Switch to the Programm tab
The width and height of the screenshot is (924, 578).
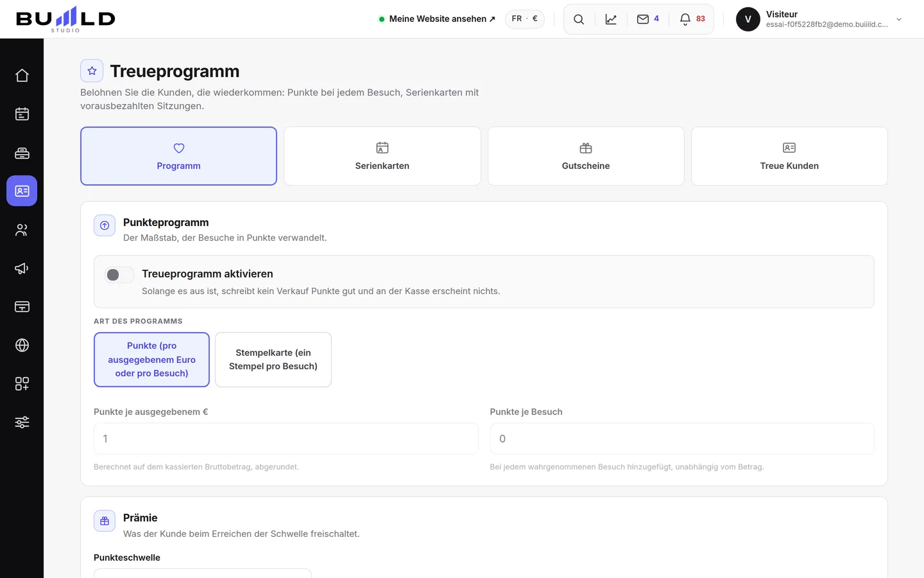point(178,156)
